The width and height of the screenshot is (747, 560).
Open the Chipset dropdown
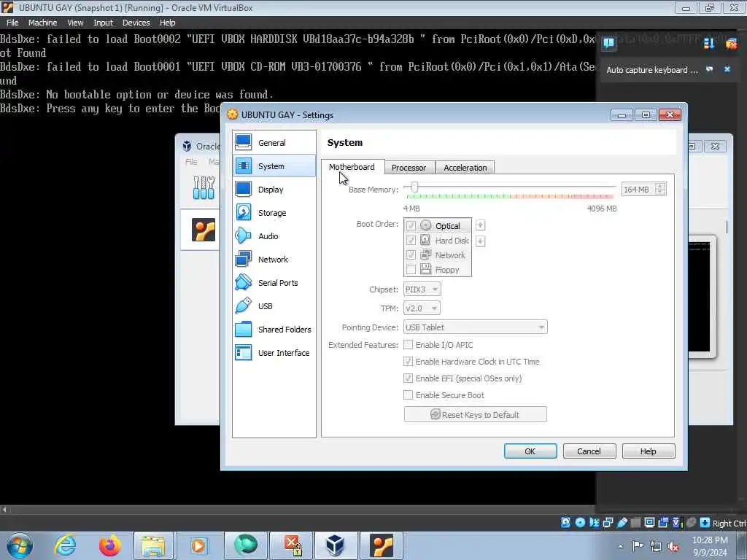pyautogui.click(x=422, y=289)
